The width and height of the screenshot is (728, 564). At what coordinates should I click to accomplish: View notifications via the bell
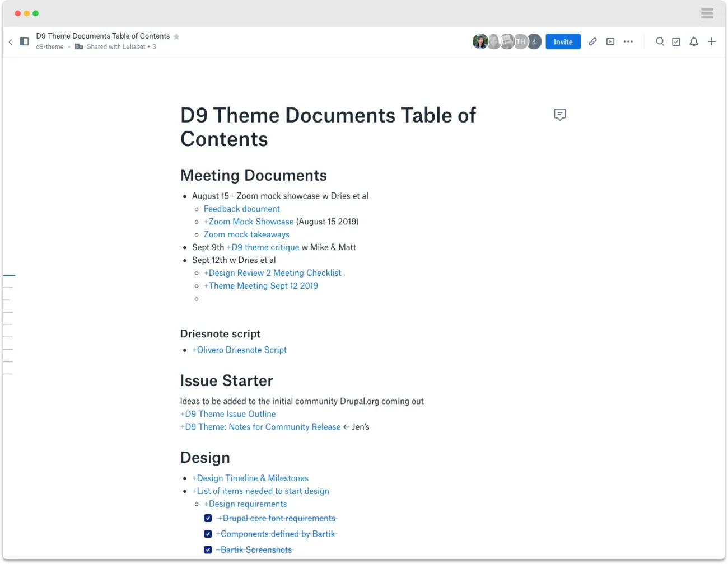click(693, 41)
